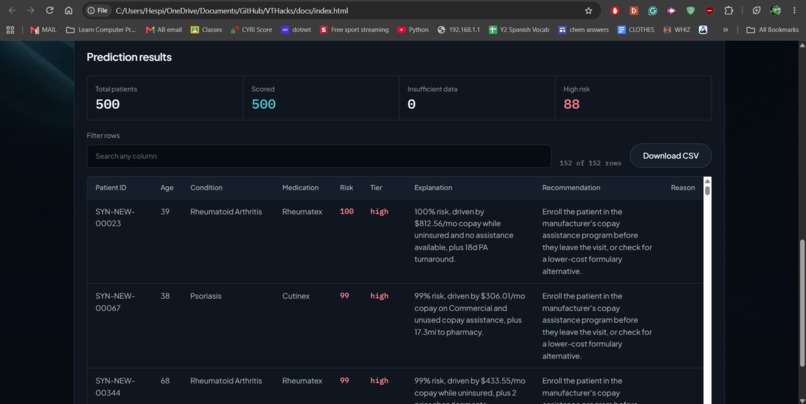Open the browser home page
Screen dimensions: 806x404
click(x=68, y=10)
